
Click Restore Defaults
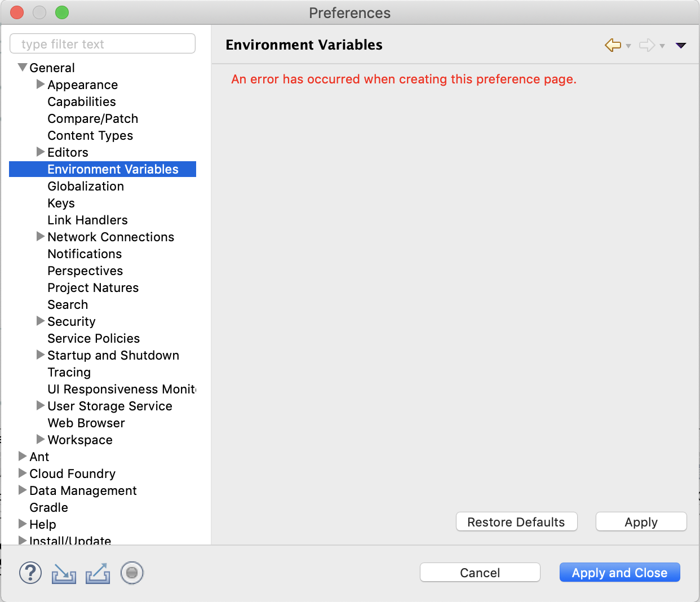pyautogui.click(x=516, y=521)
